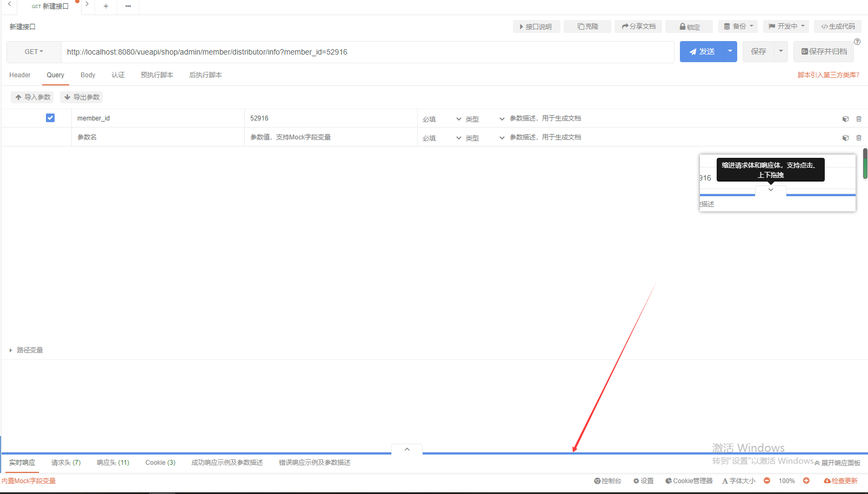Screen dimensions: 868x494
Task: Click the request URL input field
Action: [x=368, y=52]
